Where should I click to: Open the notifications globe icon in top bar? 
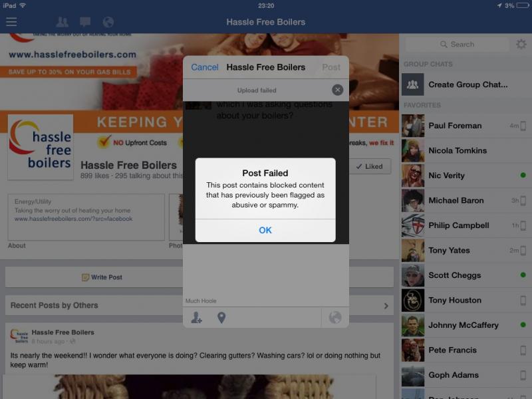pyautogui.click(x=108, y=22)
